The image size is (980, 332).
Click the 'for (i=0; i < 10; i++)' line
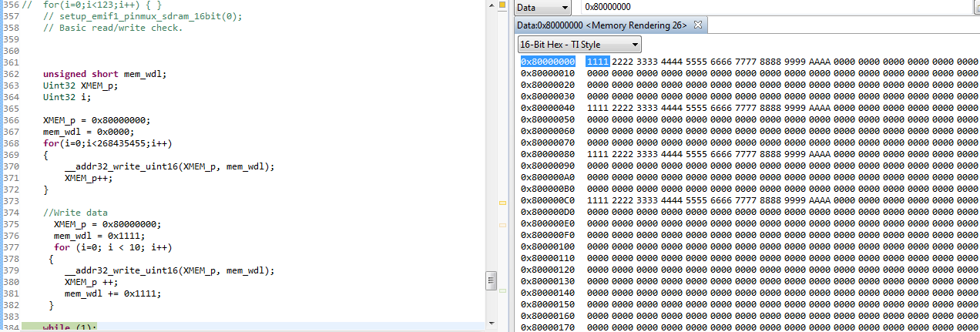tap(112, 247)
